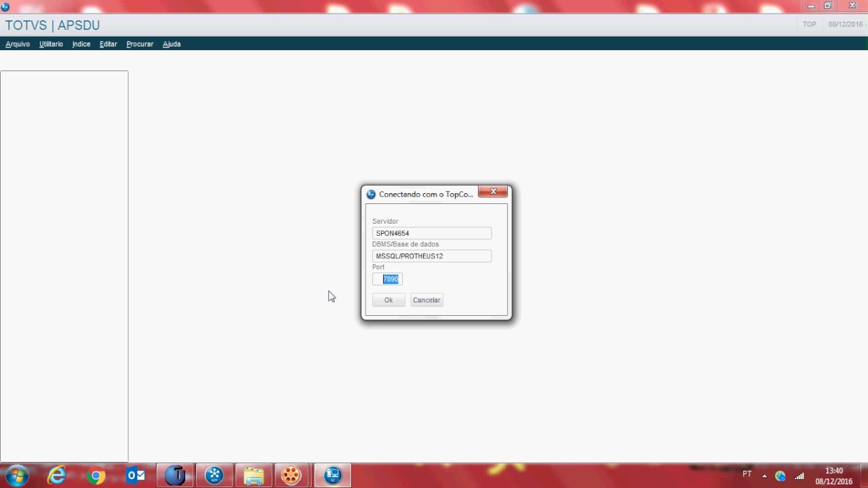Open the Arquivo menu
The width and height of the screenshot is (868, 488).
(x=18, y=44)
